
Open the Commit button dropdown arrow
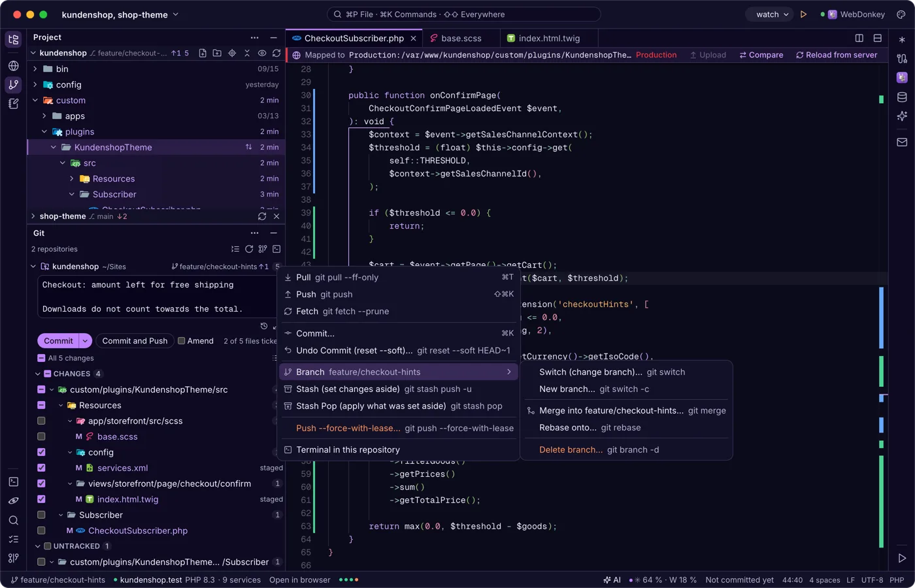(x=86, y=340)
